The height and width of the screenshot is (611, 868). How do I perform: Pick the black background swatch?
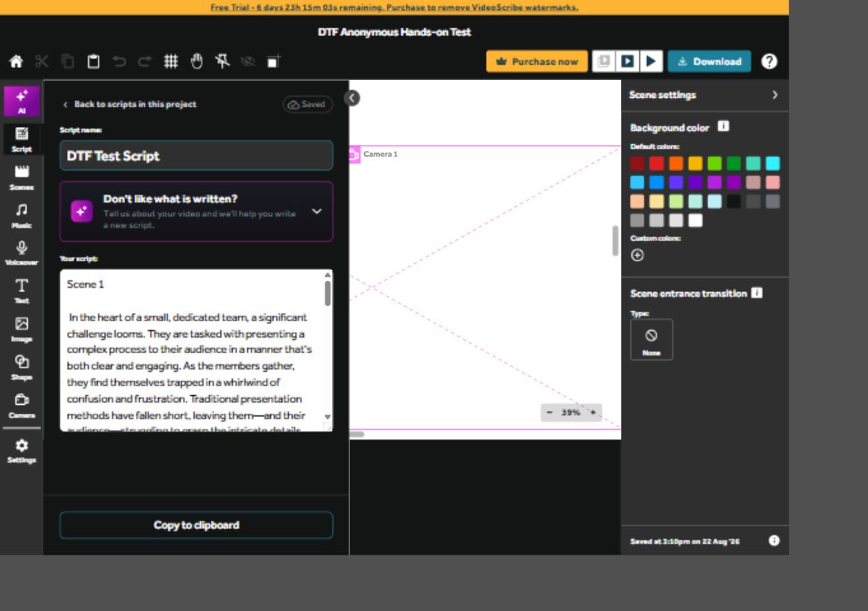click(x=734, y=202)
